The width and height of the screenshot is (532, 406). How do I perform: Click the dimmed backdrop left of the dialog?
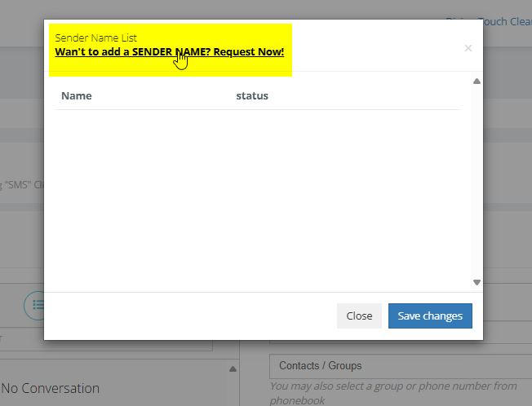pos(21,204)
